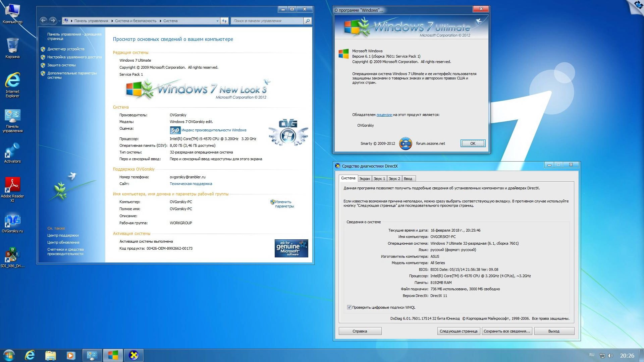Select the Звук 1 tab
Image resolution: width=644 pixels, height=362 pixels.
[379, 178]
